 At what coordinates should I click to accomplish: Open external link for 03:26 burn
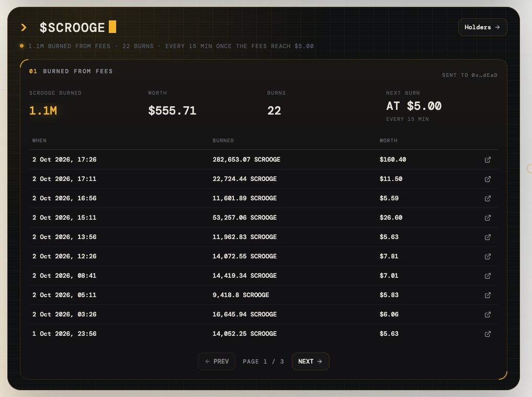(488, 314)
